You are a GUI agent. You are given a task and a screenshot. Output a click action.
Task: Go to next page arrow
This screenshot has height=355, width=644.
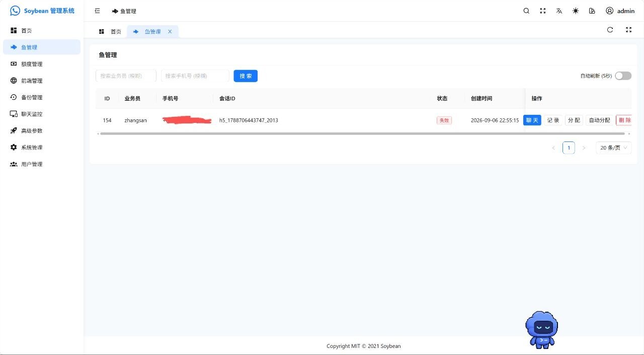[584, 148]
